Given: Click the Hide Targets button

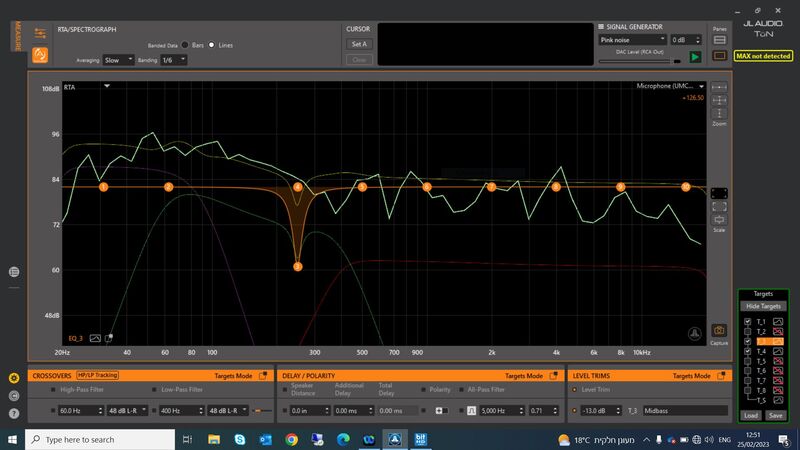Looking at the screenshot, I should coord(763,306).
